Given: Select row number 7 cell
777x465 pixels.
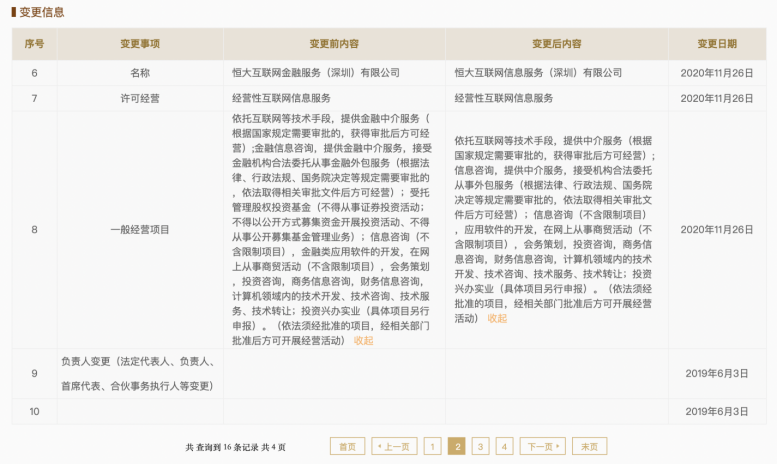Looking at the screenshot, I should coord(34,98).
